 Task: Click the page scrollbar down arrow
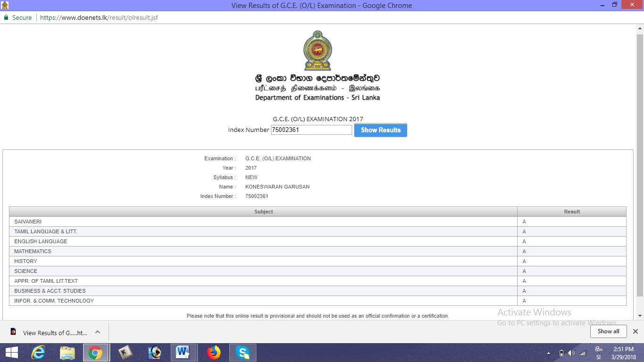(x=640, y=316)
